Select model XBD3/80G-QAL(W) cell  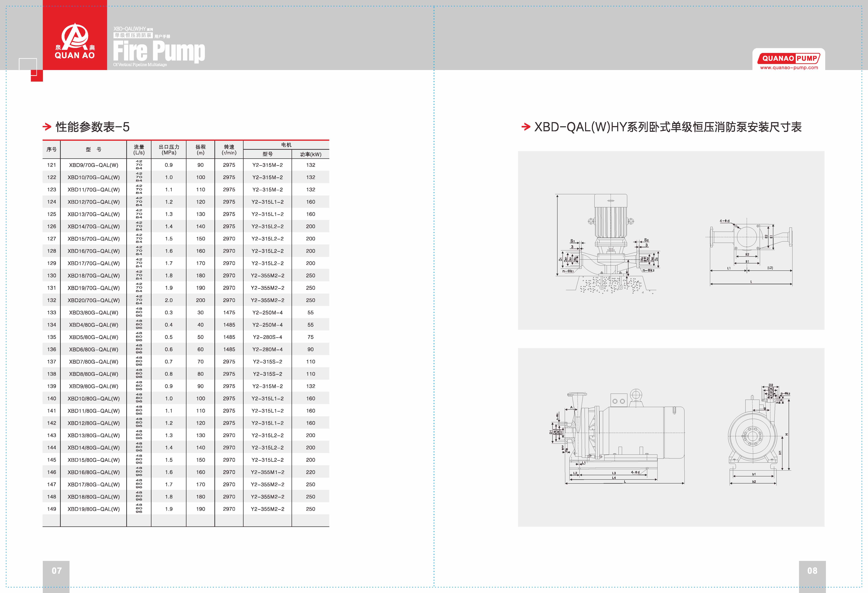click(93, 313)
